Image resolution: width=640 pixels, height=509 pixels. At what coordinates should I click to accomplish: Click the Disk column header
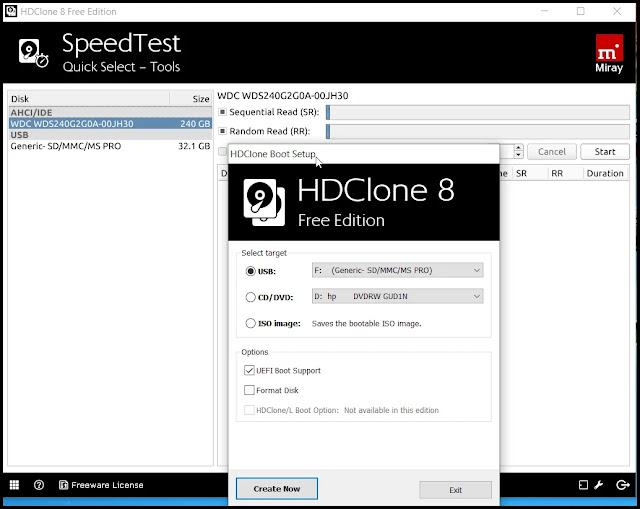point(89,99)
